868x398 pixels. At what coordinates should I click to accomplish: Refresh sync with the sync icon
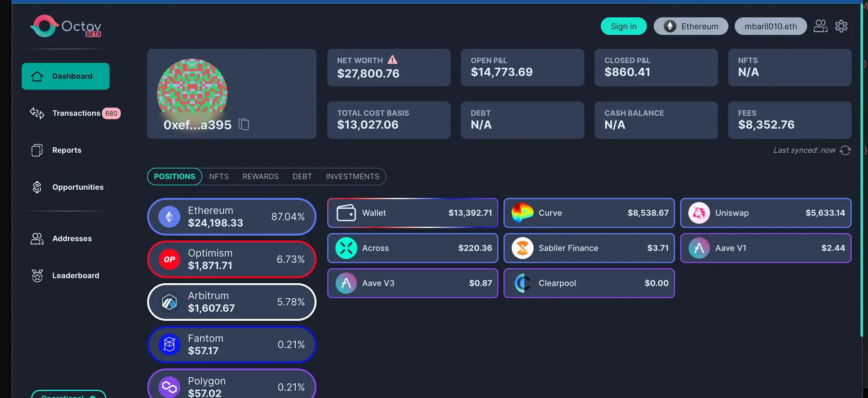click(845, 150)
